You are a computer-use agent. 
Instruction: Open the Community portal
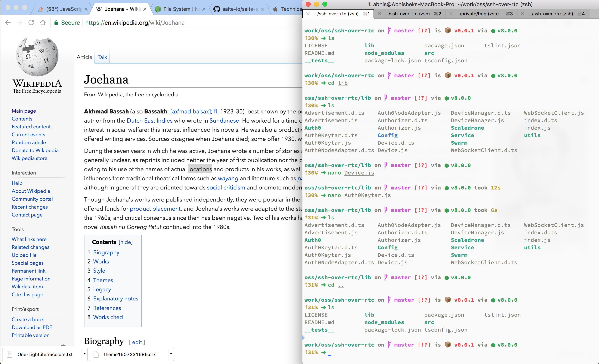pyautogui.click(x=32, y=199)
